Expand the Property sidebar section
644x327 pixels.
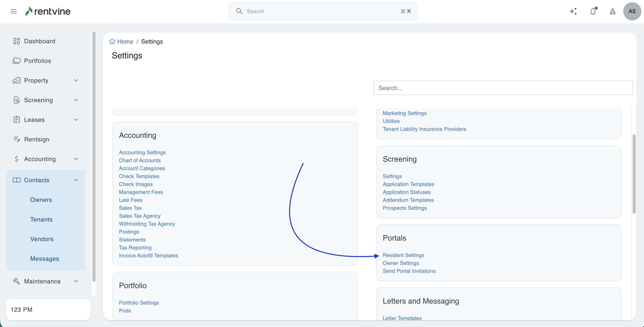[76, 80]
